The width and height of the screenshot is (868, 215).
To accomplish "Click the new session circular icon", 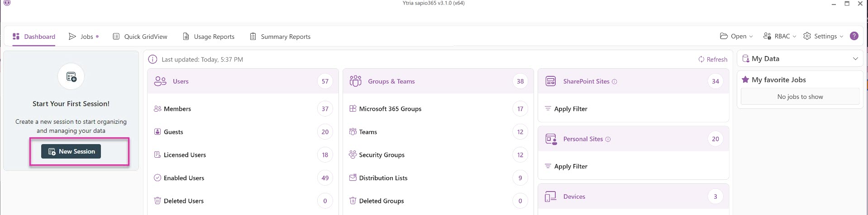I will pos(71,77).
